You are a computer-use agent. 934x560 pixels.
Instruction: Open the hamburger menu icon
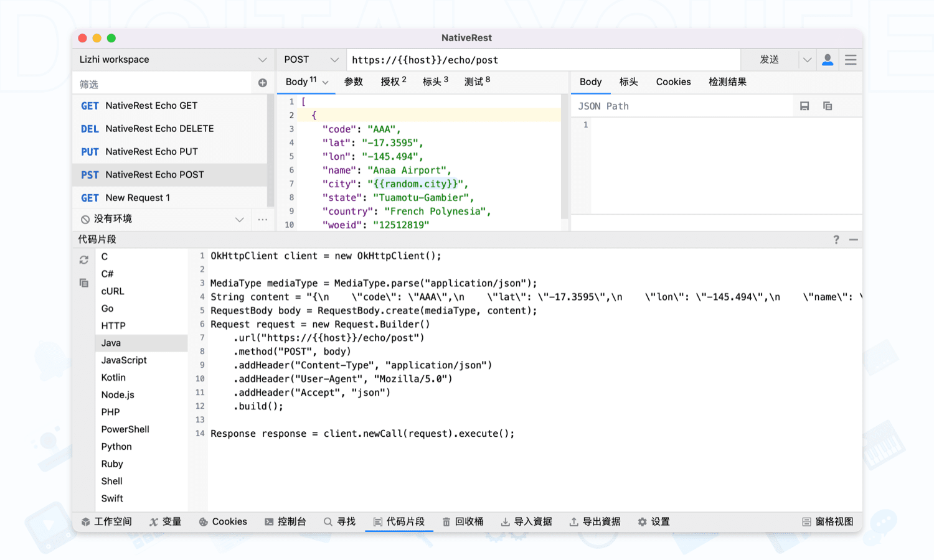pyautogui.click(x=851, y=60)
